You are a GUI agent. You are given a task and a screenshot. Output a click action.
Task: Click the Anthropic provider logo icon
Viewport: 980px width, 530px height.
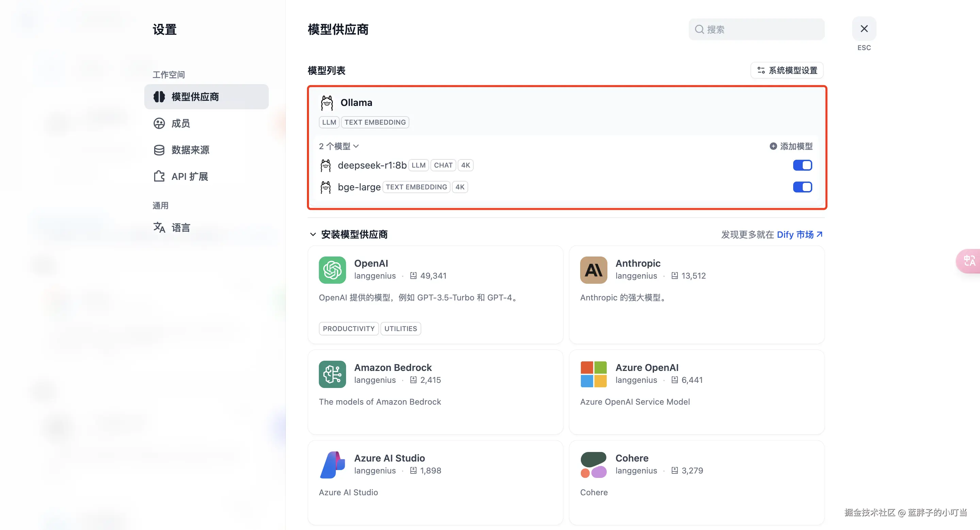(x=593, y=270)
